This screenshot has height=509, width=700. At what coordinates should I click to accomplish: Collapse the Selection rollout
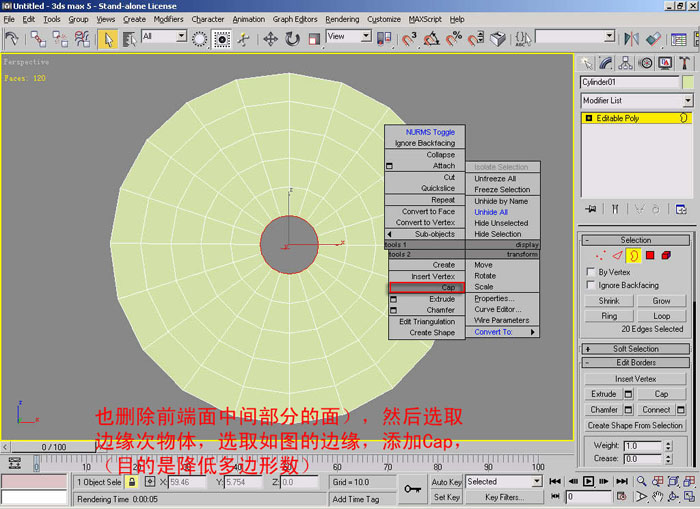636,240
